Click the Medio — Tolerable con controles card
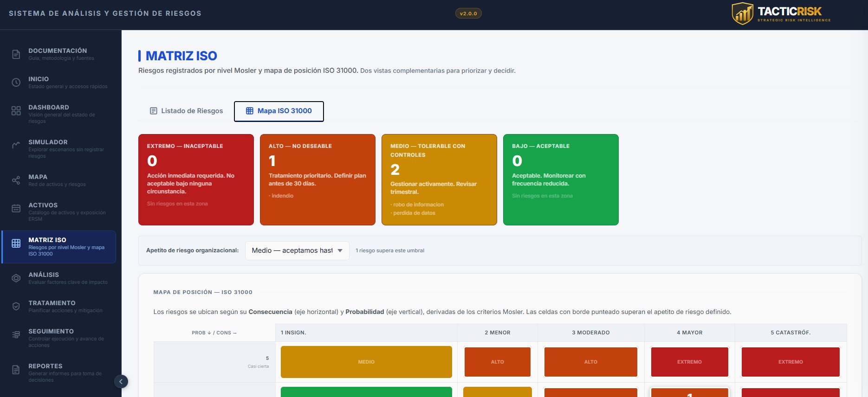Screen dimensions: 868x397 tap(439, 179)
